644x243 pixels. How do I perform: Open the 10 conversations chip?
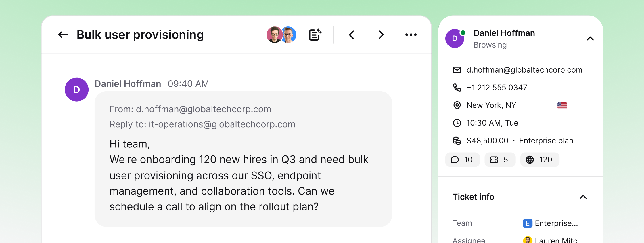(x=462, y=160)
